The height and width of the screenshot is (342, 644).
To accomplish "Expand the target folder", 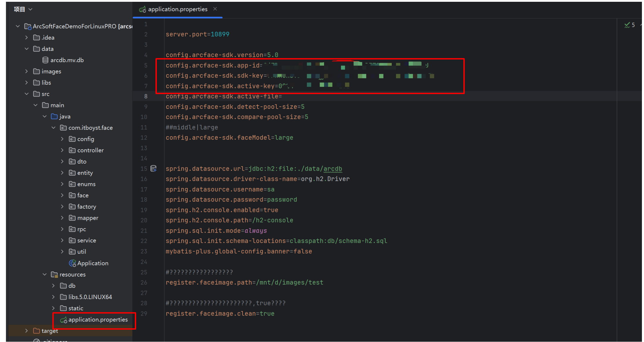I will point(27,331).
